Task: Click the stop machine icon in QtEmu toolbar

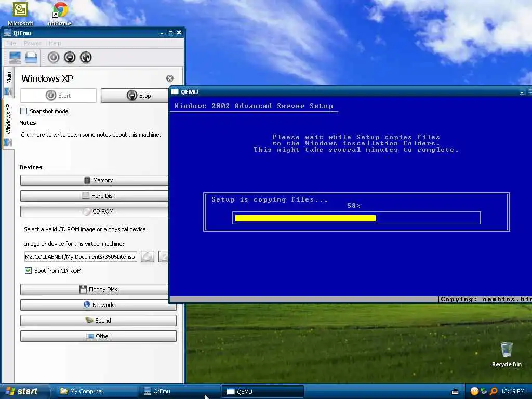Action: tap(70, 57)
